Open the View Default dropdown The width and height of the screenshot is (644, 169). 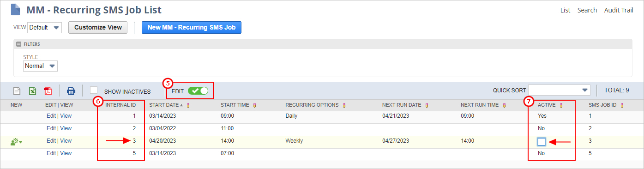click(45, 28)
